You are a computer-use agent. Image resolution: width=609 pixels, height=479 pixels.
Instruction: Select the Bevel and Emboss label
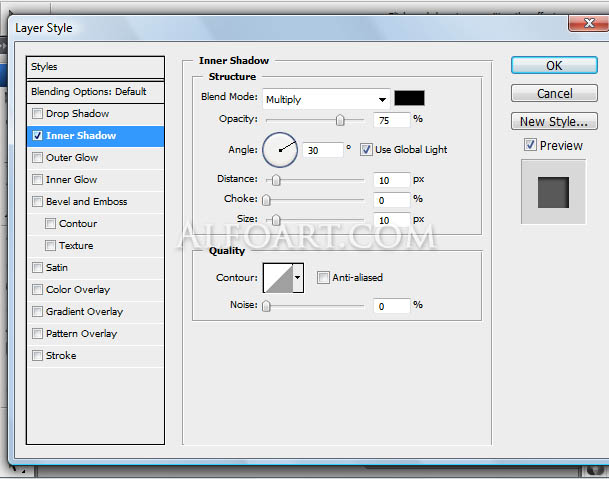[x=87, y=201]
